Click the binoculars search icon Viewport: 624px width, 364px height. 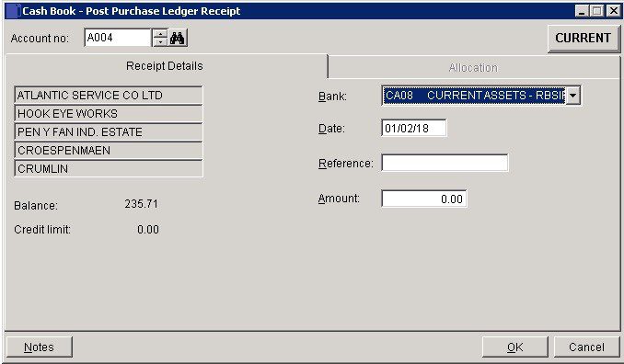178,39
